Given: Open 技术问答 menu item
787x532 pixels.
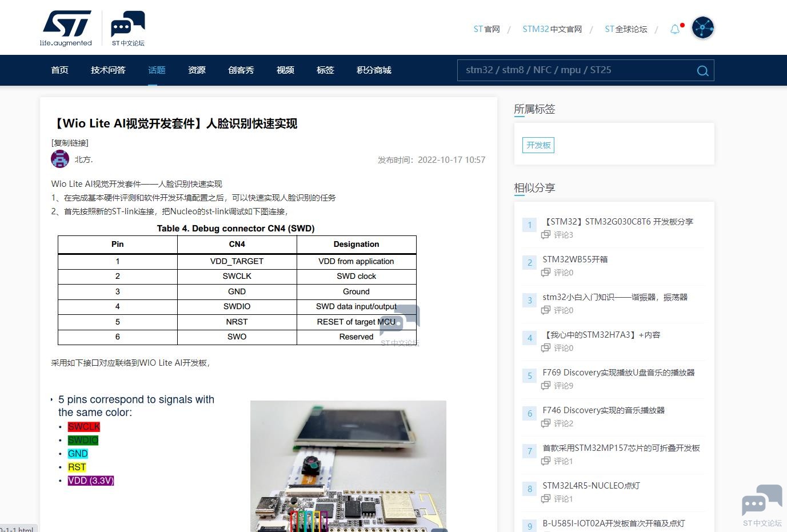Looking at the screenshot, I should 108,70.
